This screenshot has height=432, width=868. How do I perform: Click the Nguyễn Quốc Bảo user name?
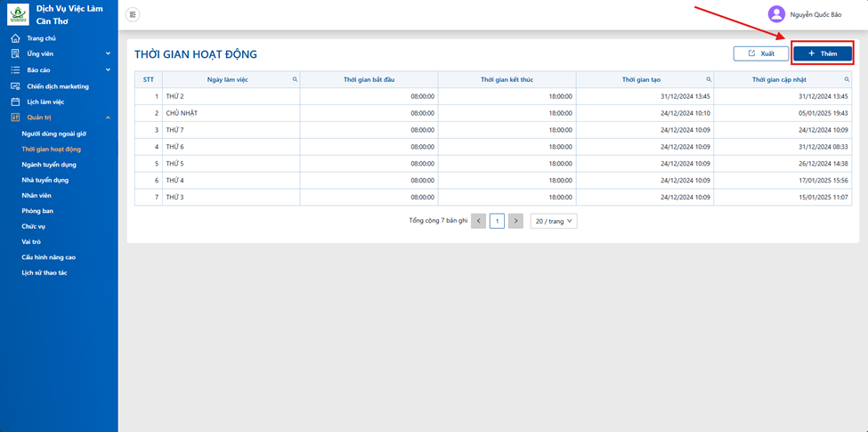(x=815, y=15)
